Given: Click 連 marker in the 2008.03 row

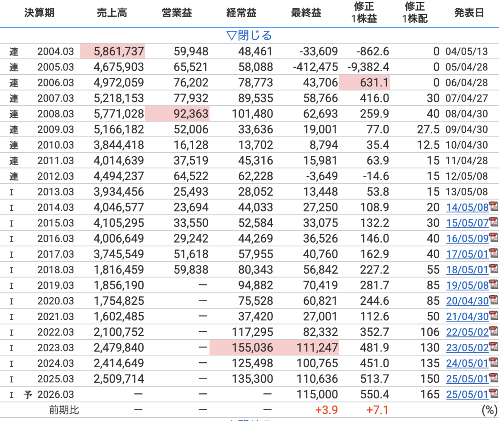Looking at the screenshot, I should coord(14,114).
